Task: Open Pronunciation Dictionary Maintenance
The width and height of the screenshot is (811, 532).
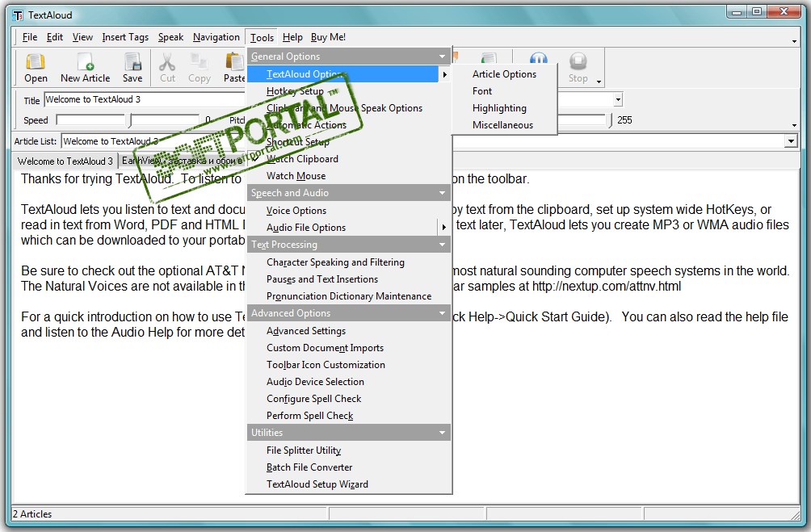Action: (349, 296)
